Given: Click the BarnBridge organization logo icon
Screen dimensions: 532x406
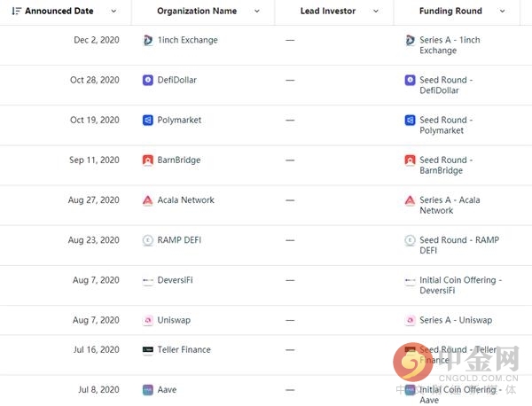Looking at the screenshot, I should click(147, 160).
